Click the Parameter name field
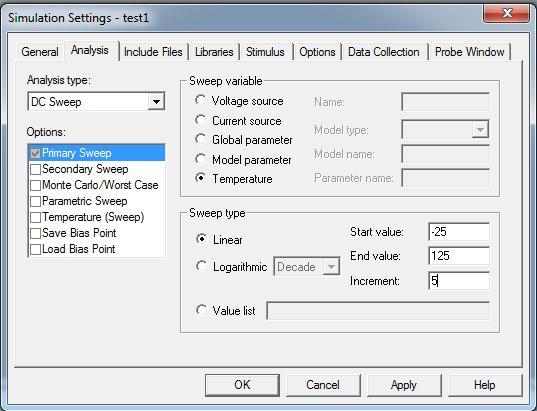Image resolution: width=537 pixels, height=411 pixels. pos(445,178)
